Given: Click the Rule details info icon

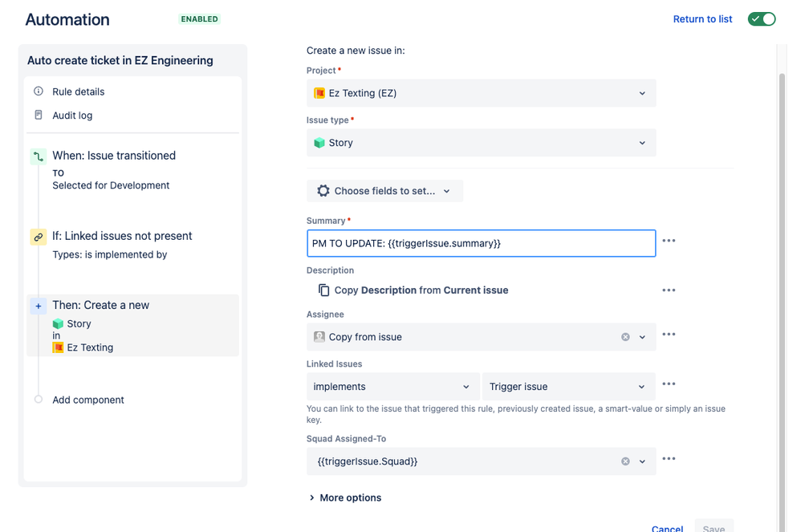Looking at the screenshot, I should tap(39, 91).
